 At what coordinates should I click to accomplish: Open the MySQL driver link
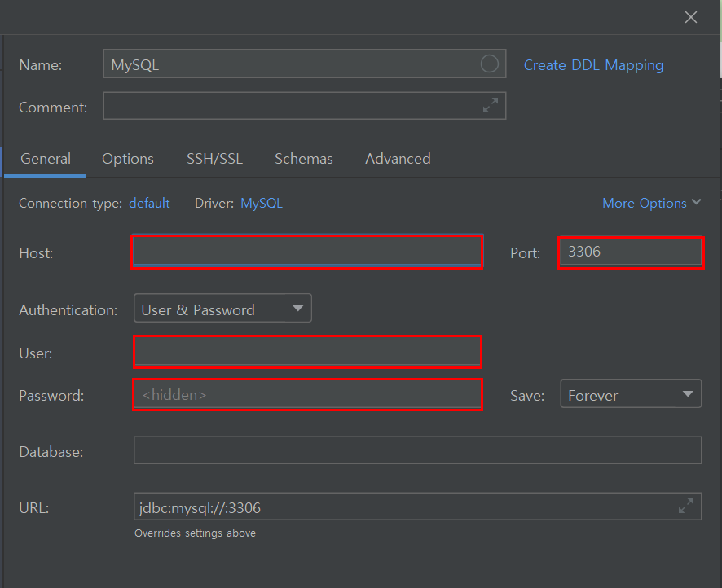(262, 203)
